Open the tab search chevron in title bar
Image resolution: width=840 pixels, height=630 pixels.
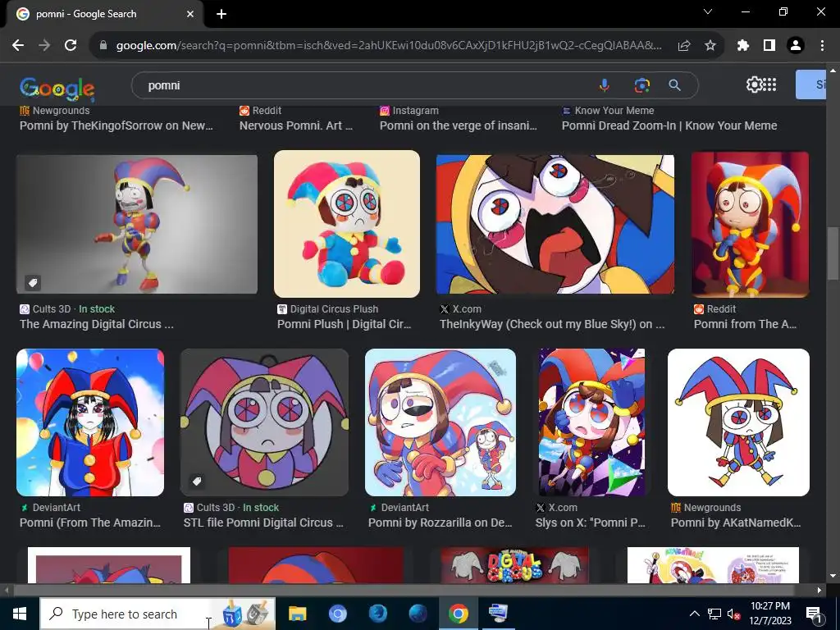click(708, 11)
